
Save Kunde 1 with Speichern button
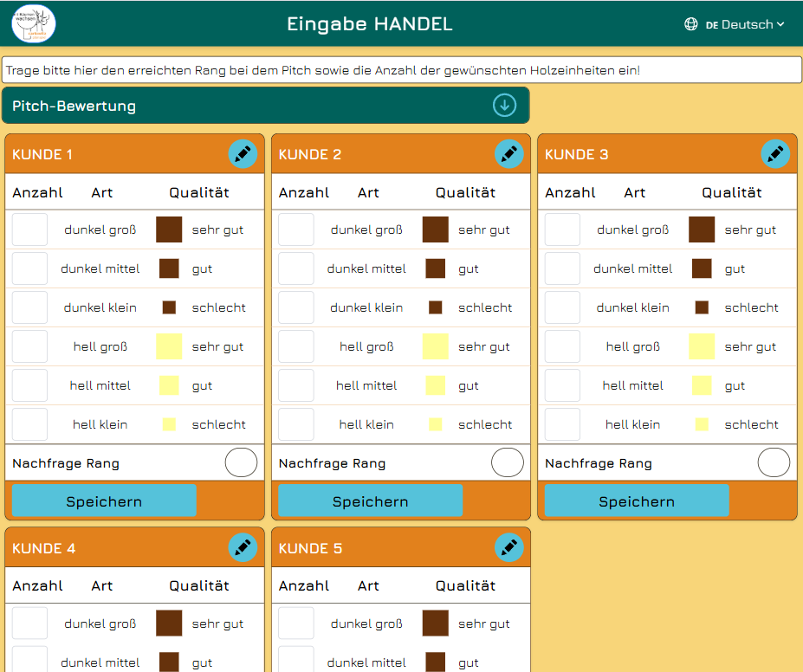104,501
